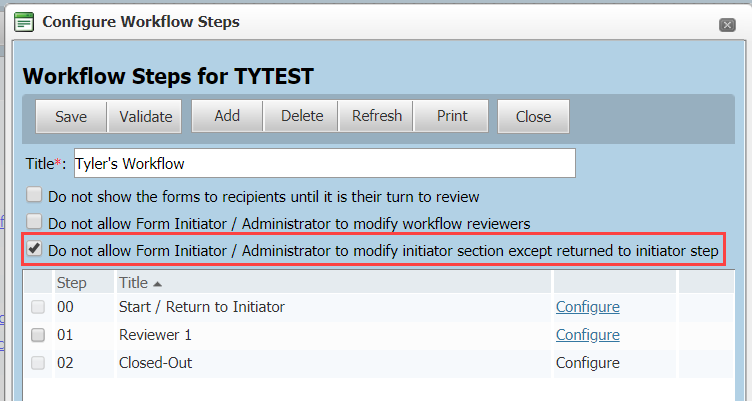Click 'Workflow Steps for TYTEST' heading
Screen dimensions: 752x401
tap(168, 76)
